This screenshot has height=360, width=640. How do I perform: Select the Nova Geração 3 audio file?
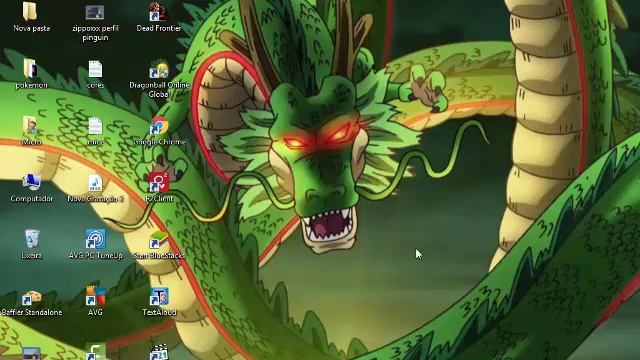95,183
